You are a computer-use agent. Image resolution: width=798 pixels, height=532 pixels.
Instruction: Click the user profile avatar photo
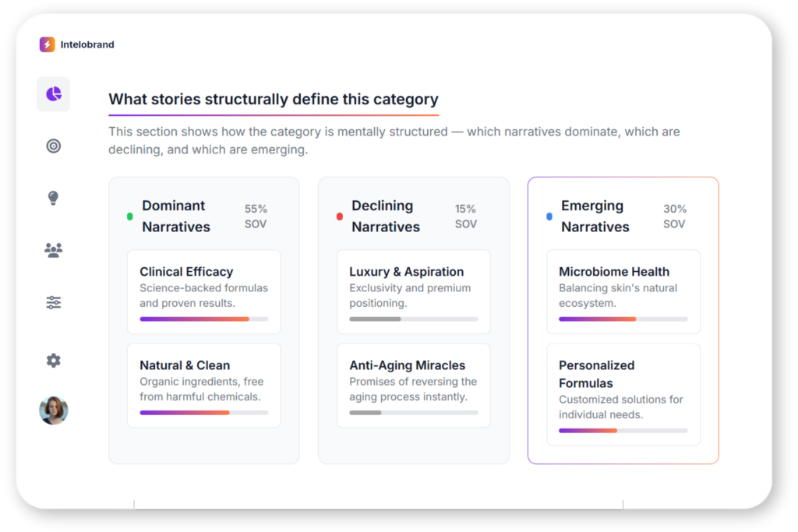(x=54, y=410)
